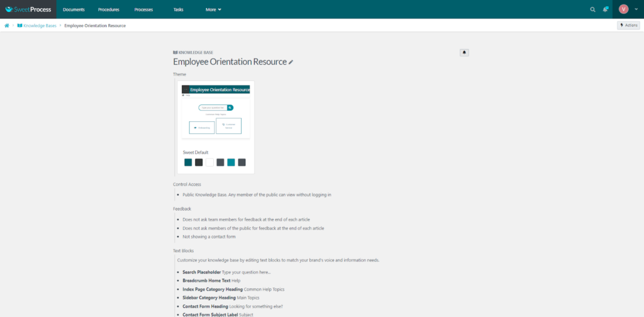Click the home icon in breadcrumb
Viewport: 644px width, 317px height.
7,26
